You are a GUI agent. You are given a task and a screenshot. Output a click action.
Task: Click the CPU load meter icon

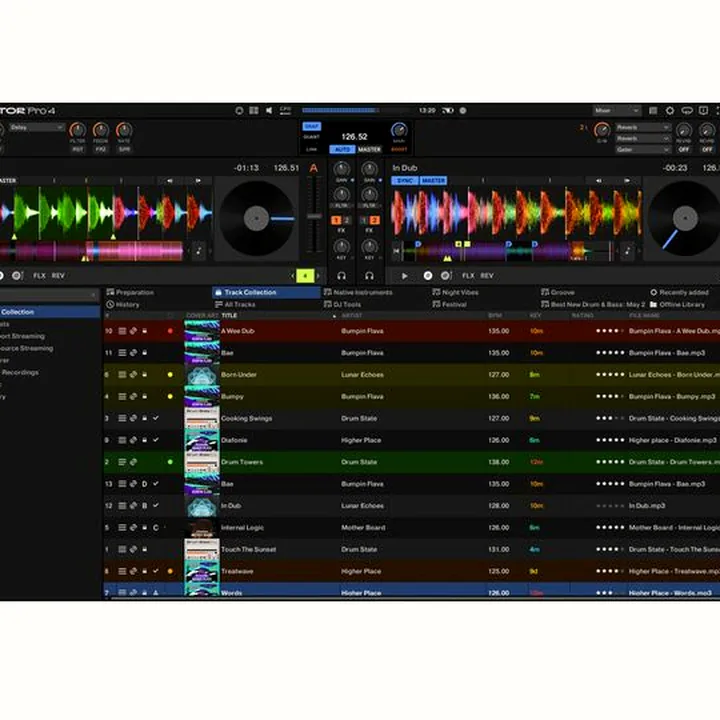[x=285, y=110]
